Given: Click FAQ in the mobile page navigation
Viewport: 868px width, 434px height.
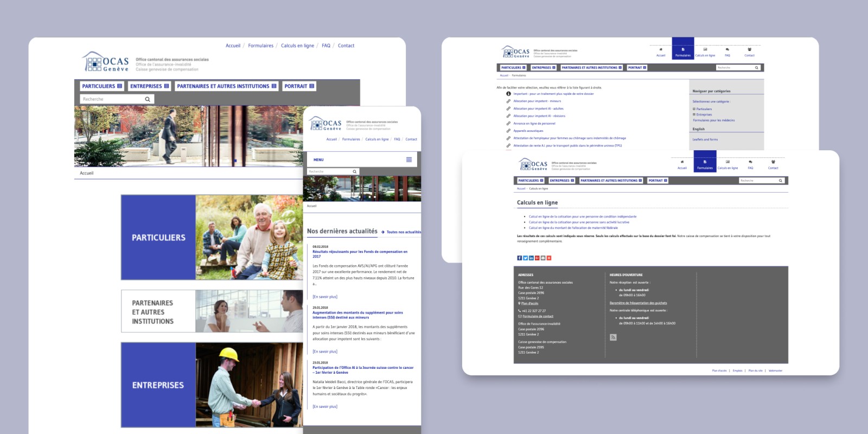Looking at the screenshot, I should (x=397, y=139).
